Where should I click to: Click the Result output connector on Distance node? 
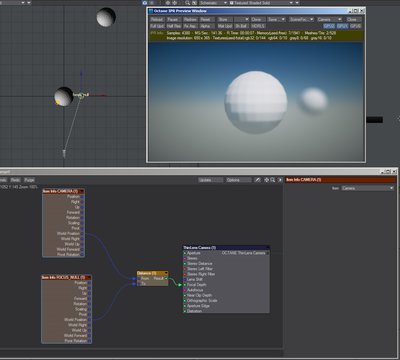point(166,278)
